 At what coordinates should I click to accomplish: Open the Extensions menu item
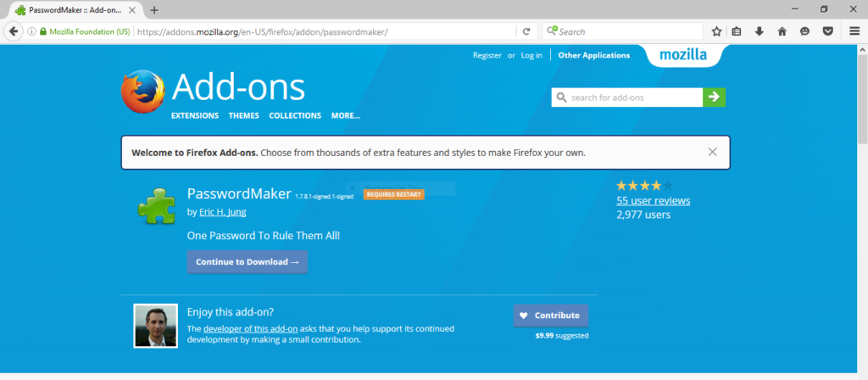[194, 115]
